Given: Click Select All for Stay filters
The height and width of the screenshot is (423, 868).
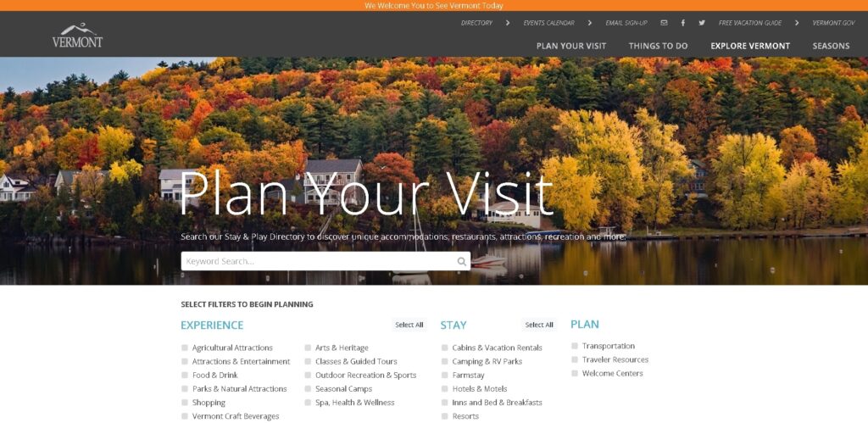Looking at the screenshot, I should pyautogui.click(x=539, y=325).
